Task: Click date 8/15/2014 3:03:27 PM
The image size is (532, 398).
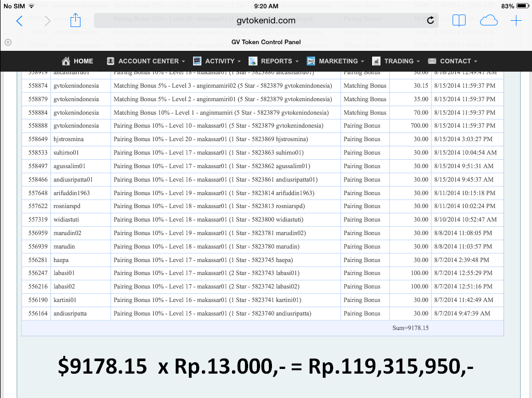Action: coord(463,139)
